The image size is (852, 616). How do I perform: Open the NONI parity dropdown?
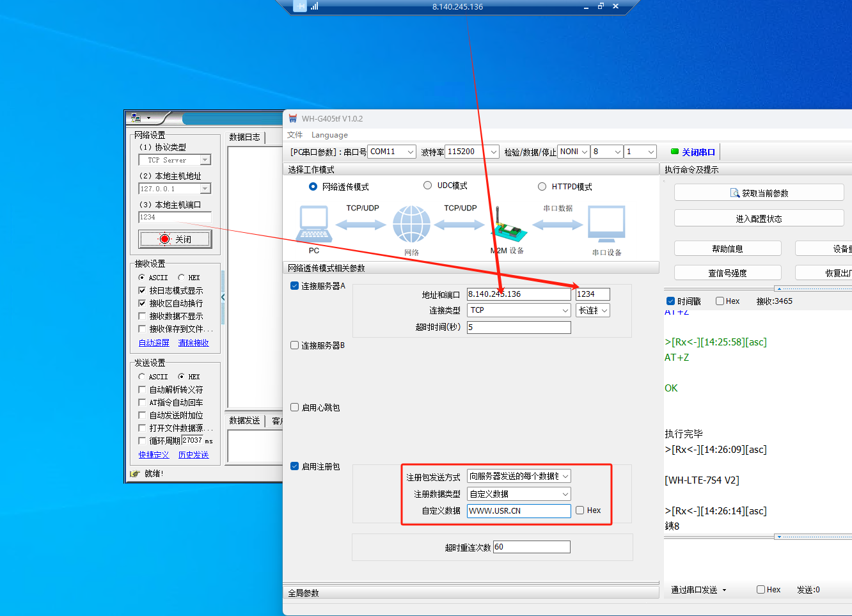[574, 152]
